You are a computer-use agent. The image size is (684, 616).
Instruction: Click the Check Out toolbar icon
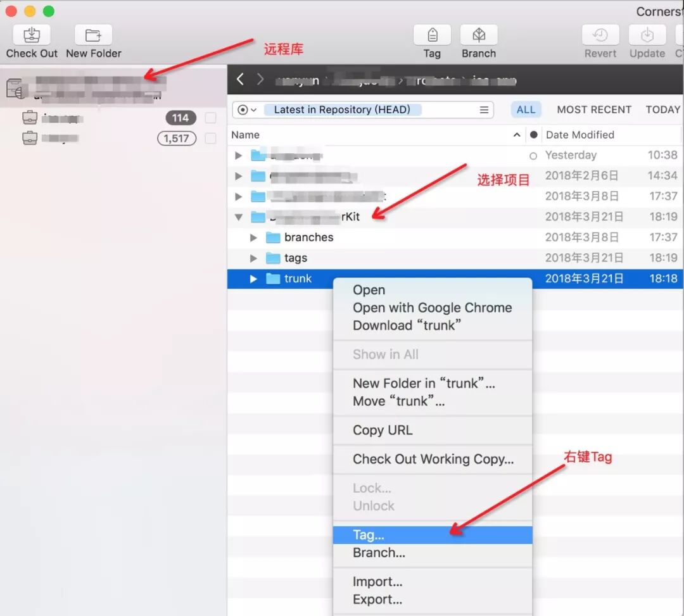click(32, 35)
